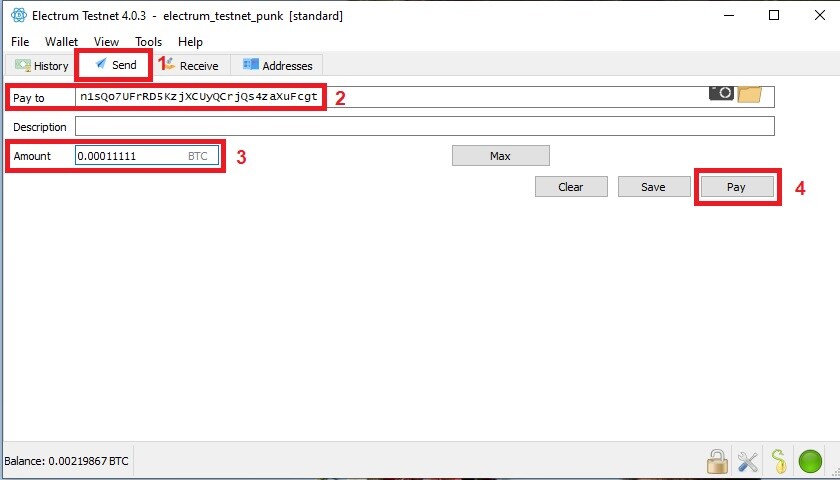840x480 pixels.
Task: Open the camera QR scan icon
Action: pyautogui.click(x=721, y=93)
